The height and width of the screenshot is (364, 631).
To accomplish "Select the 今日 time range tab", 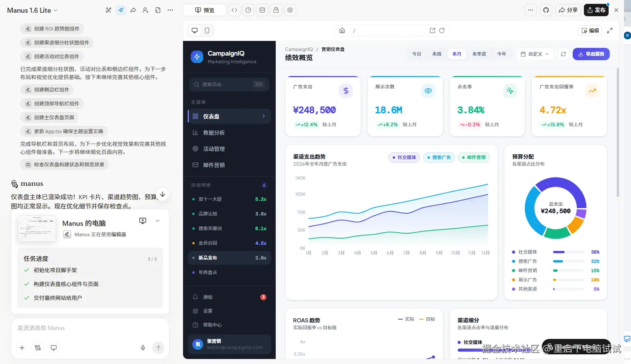I will coord(417,54).
